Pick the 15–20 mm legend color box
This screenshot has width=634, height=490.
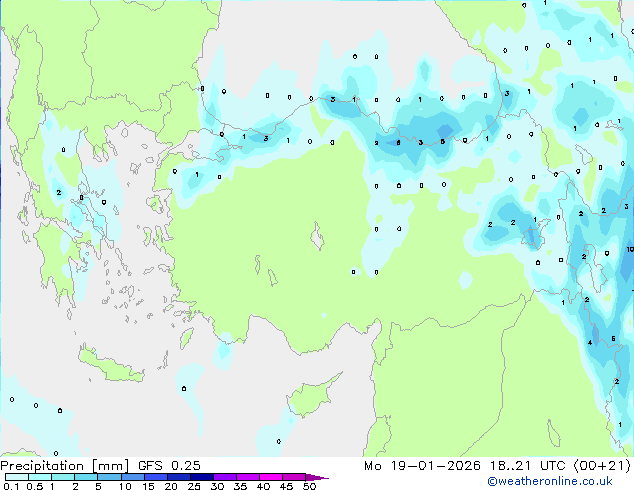(x=155, y=477)
